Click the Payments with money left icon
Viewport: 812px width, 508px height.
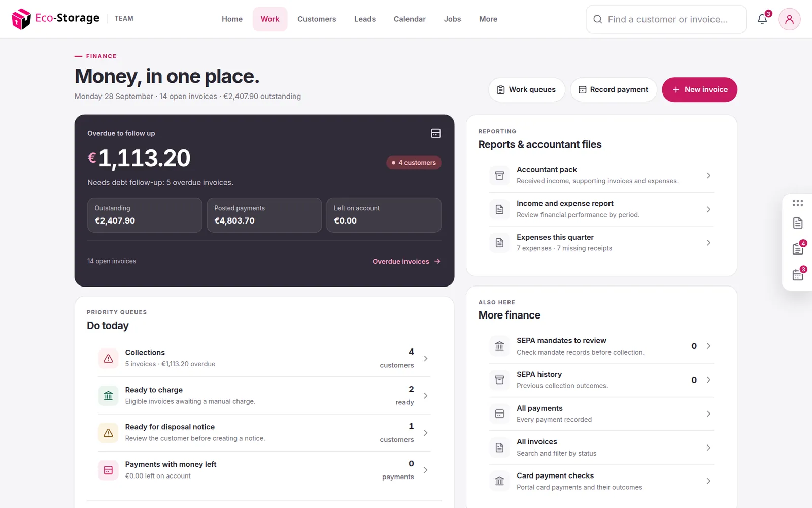[x=108, y=470]
